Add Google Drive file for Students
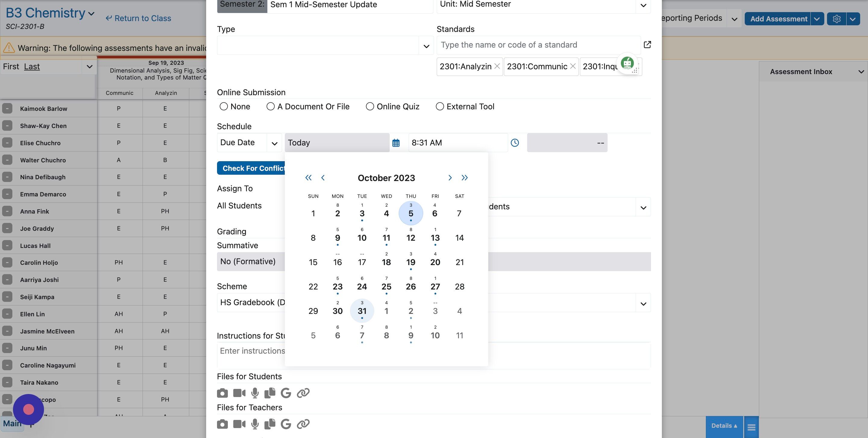The image size is (868, 438). point(286,393)
